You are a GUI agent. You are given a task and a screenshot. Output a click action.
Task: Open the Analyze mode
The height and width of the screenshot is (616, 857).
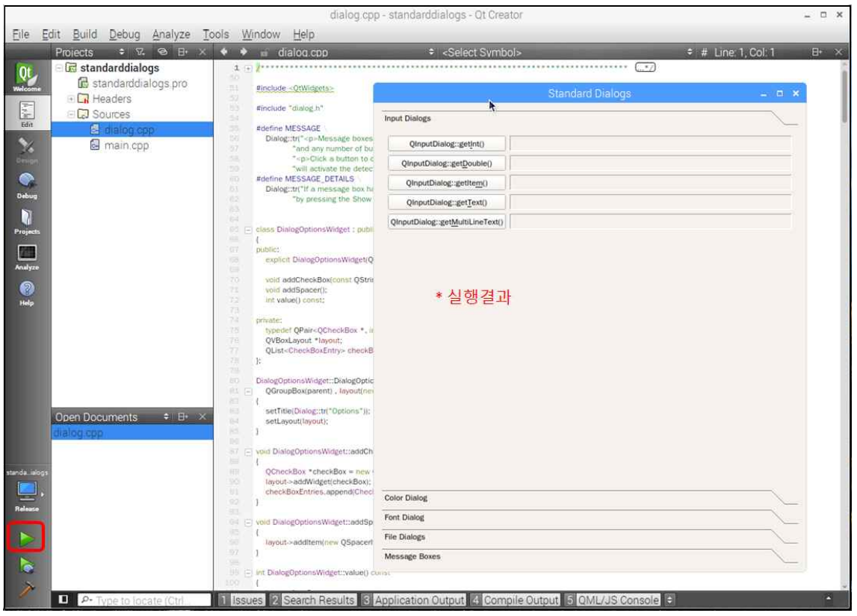26,257
